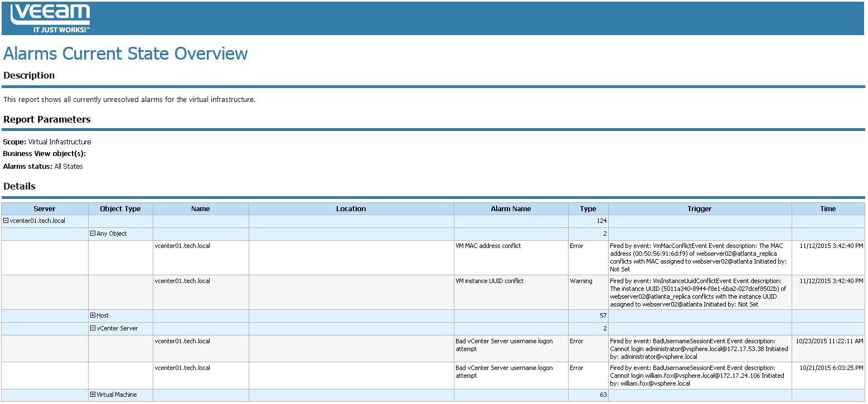Click the report description sentence
The image size is (868, 404).
tap(129, 100)
